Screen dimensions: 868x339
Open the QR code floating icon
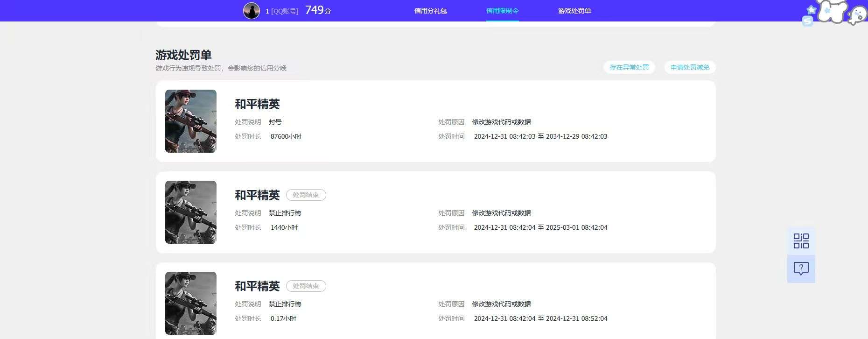point(801,241)
